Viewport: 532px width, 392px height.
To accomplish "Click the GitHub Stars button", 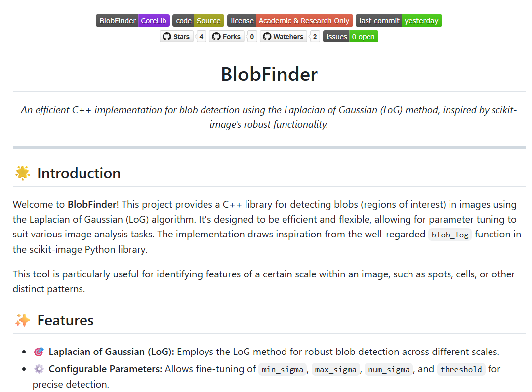I will pyautogui.click(x=176, y=37).
